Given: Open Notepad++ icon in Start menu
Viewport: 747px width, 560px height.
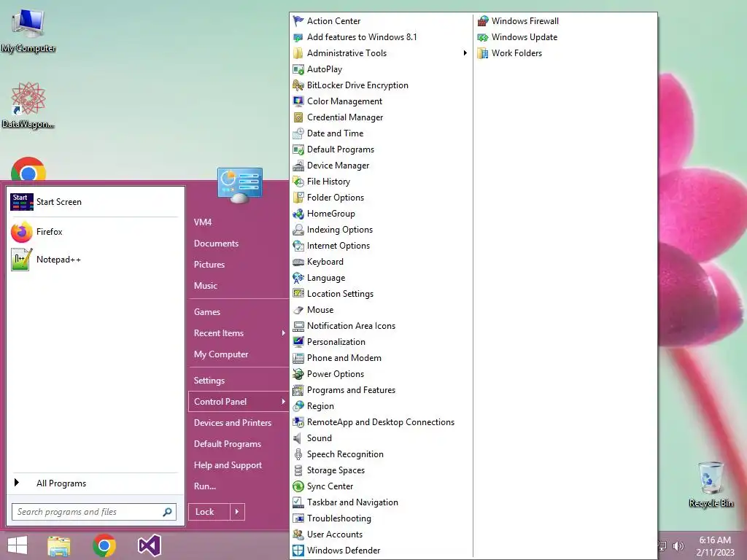Looking at the screenshot, I should tap(21, 260).
